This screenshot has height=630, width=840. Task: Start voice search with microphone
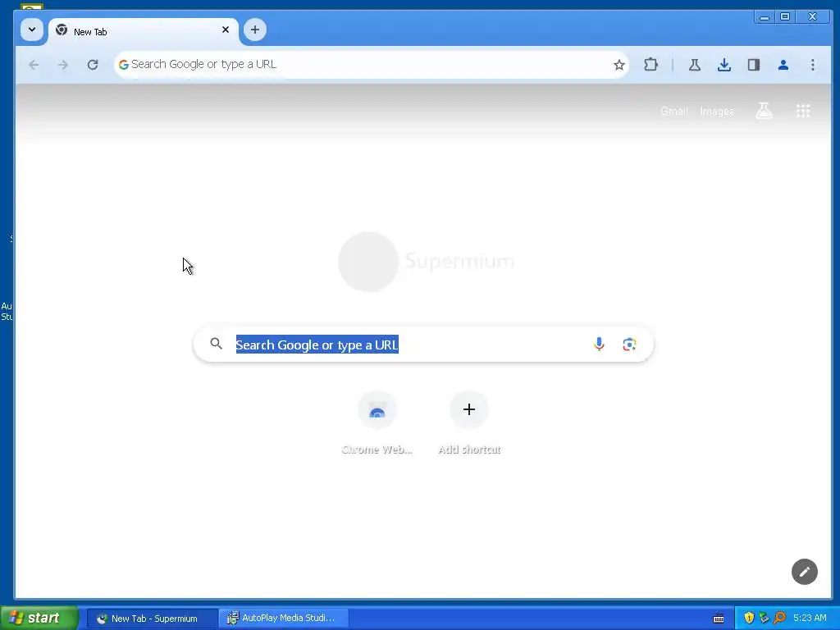(599, 344)
